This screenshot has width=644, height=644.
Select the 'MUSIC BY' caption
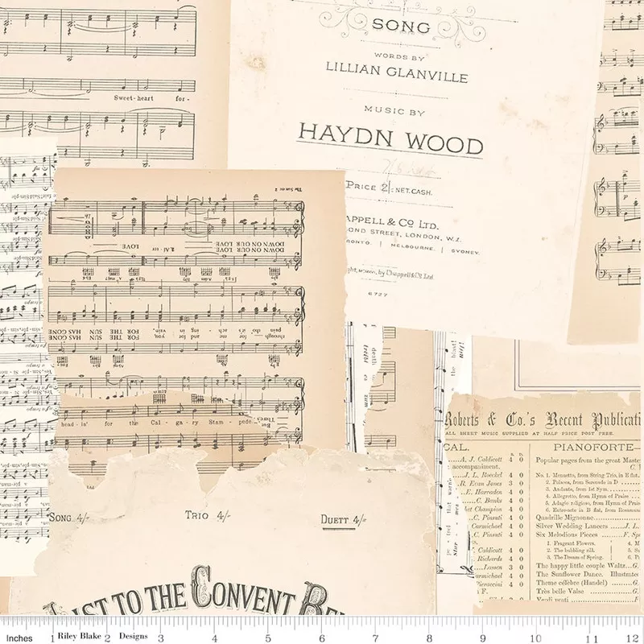pos(394,110)
